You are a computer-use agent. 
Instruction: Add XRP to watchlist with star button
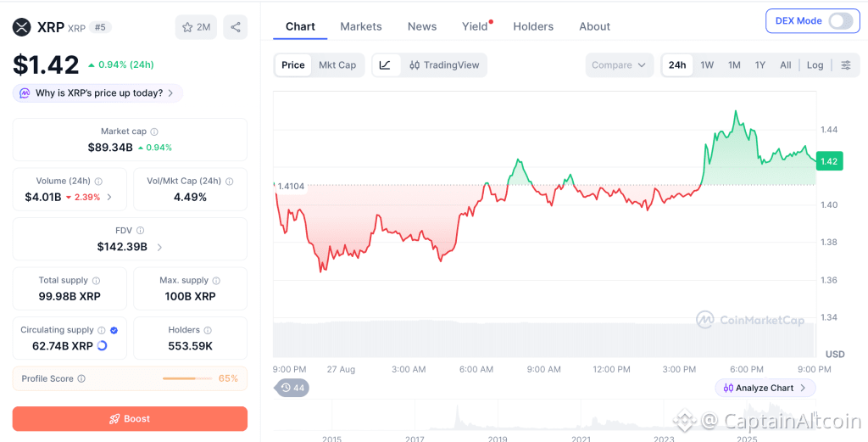(196, 27)
